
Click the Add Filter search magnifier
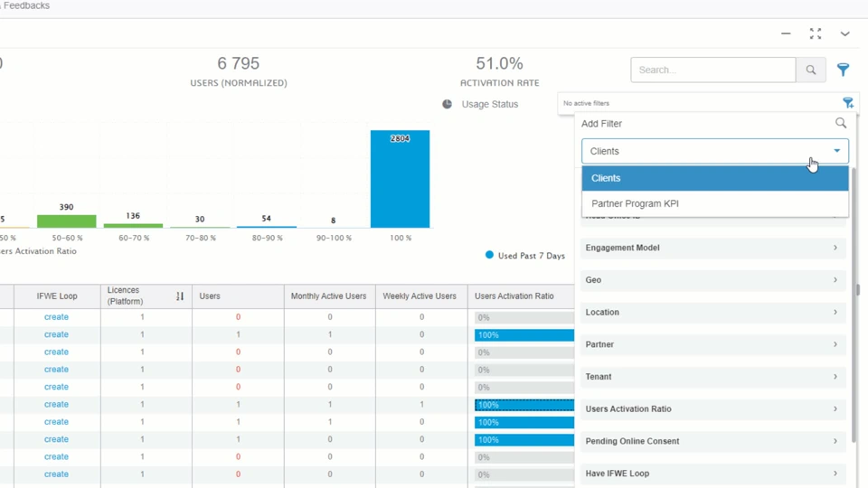(840, 124)
